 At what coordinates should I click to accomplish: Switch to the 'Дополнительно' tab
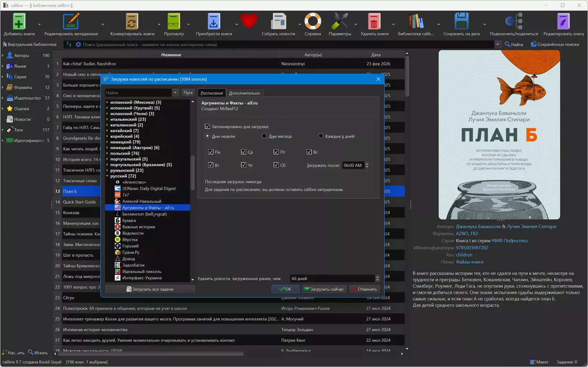(244, 93)
